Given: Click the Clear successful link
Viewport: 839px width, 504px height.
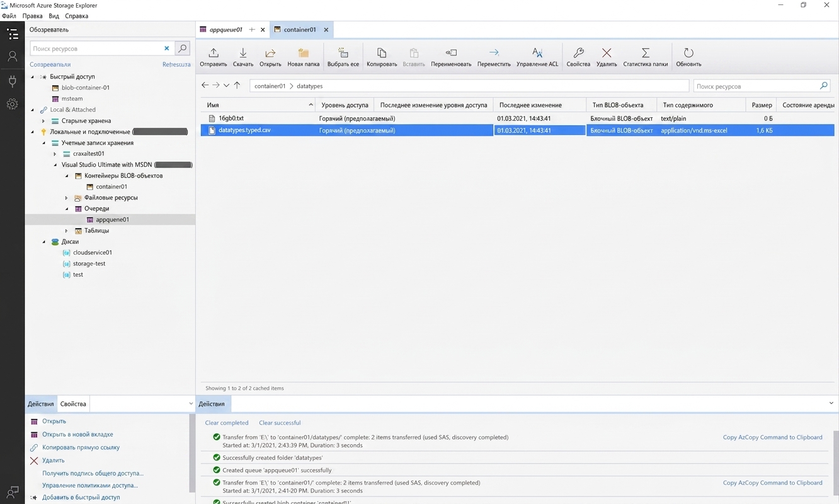Looking at the screenshot, I should (x=280, y=423).
